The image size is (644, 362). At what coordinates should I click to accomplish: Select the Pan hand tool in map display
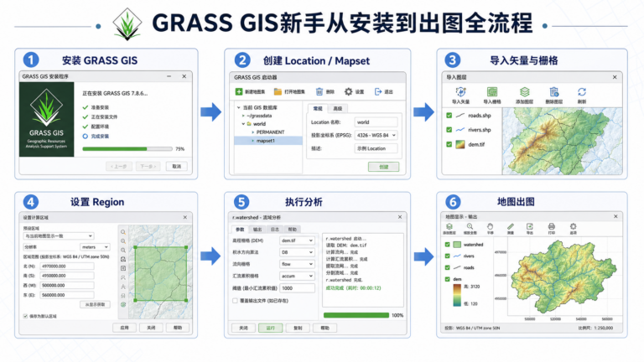tap(490, 226)
